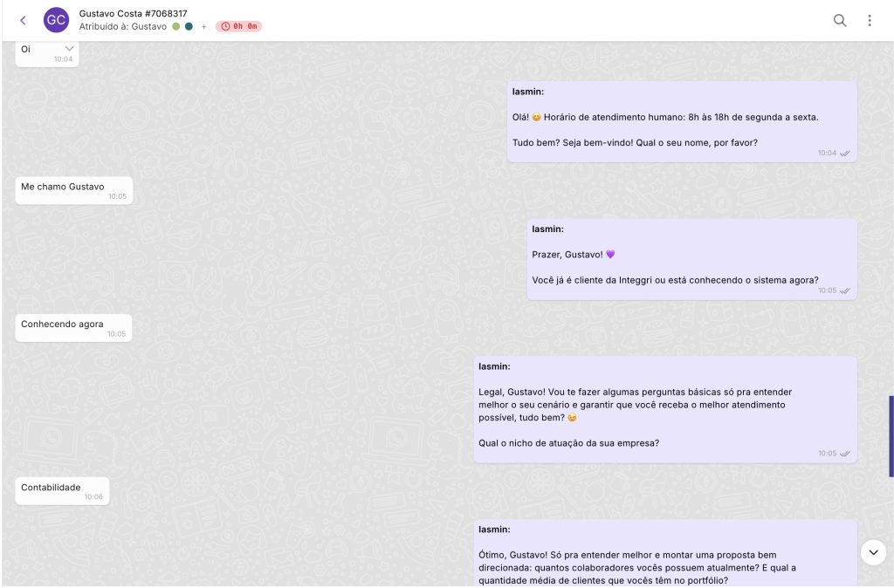Viewport: 894px width, 588px height.
Task: Go back using the purple arrow
Action: click(x=23, y=20)
